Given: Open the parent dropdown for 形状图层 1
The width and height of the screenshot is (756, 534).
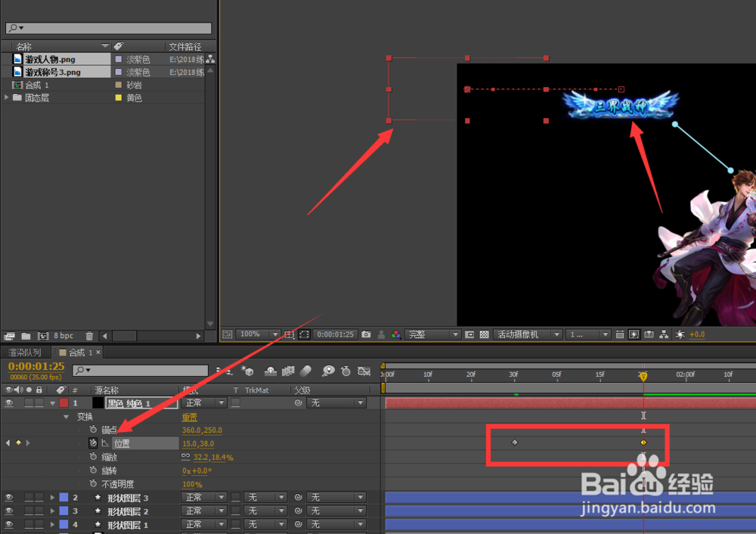Looking at the screenshot, I should 336,524.
